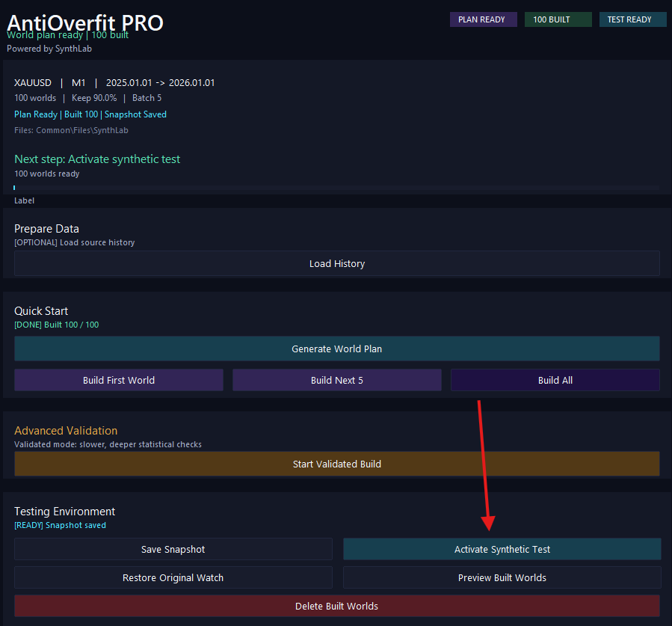
Task: Click the Load History button
Action: [337, 263]
